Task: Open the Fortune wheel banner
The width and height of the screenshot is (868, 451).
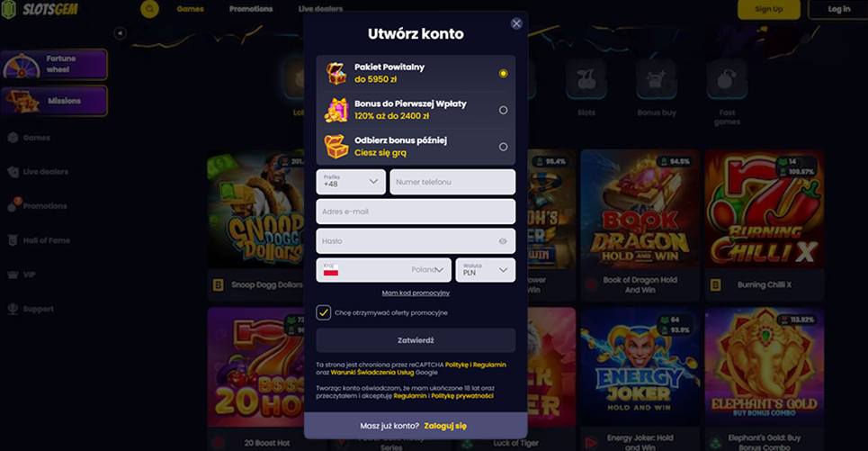Action: click(54, 64)
